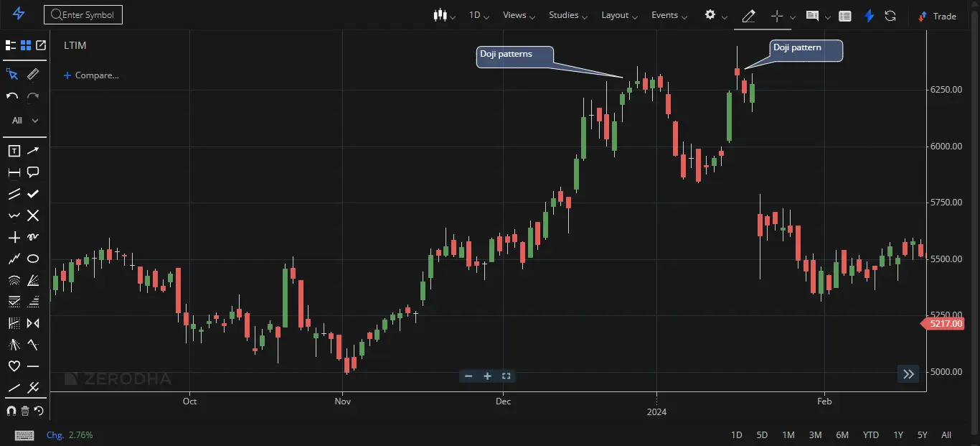980x446 pixels.
Task: Select the Callout speech bubble tool
Action: [x=33, y=172]
